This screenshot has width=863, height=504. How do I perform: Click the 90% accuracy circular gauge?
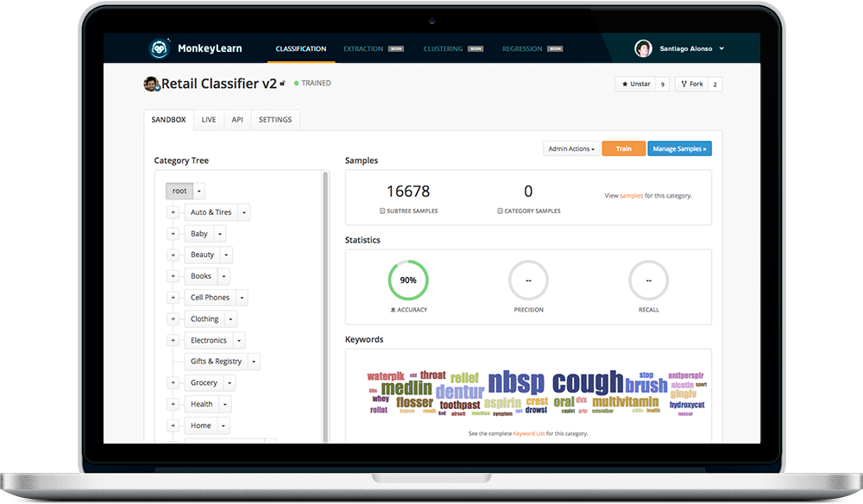click(408, 280)
